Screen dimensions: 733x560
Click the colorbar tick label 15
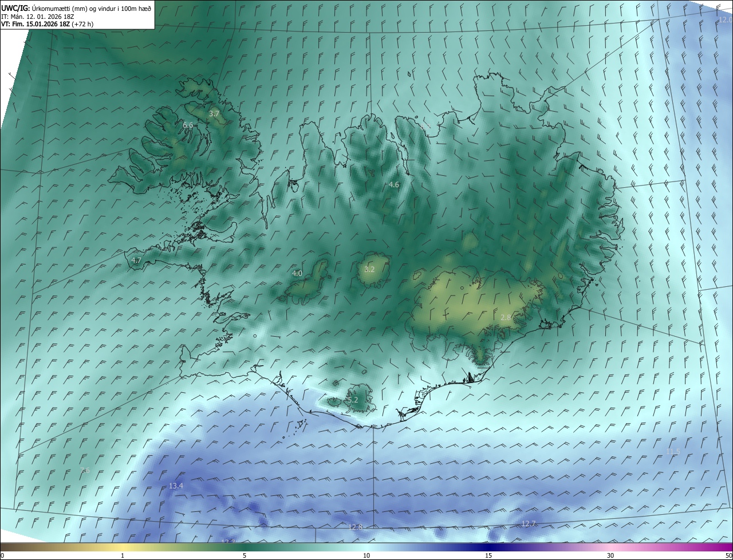tap(488, 556)
